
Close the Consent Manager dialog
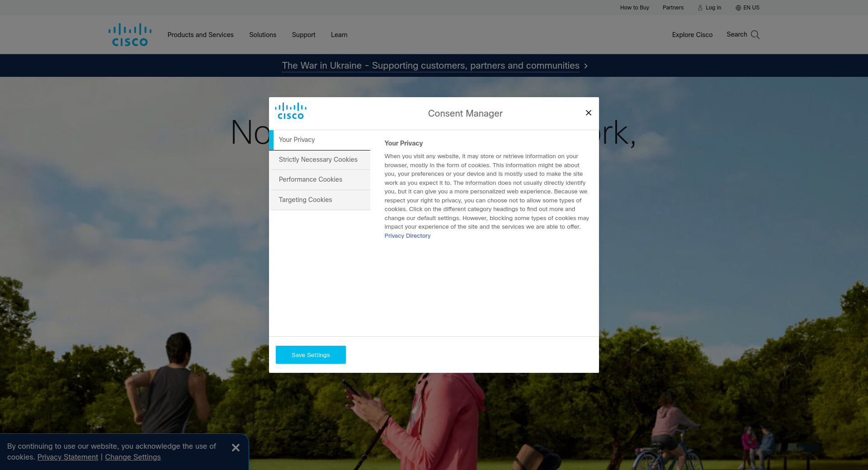(x=589, y=113)
